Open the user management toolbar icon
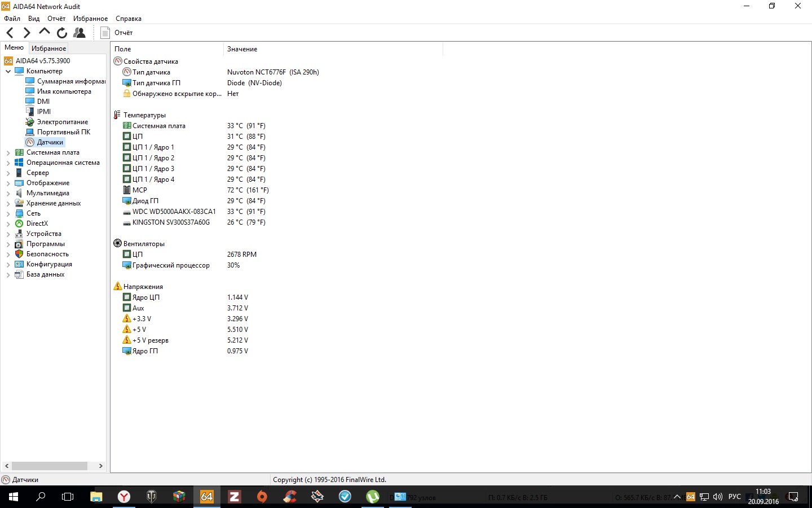The height and width of the screenshot is (508, 812). (x=80, y=33)
